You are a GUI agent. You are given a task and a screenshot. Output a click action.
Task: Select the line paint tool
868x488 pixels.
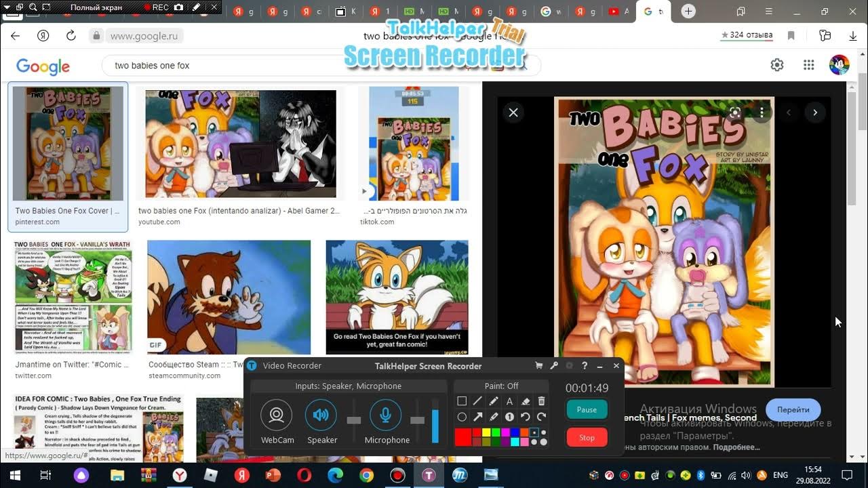(477, 401)
